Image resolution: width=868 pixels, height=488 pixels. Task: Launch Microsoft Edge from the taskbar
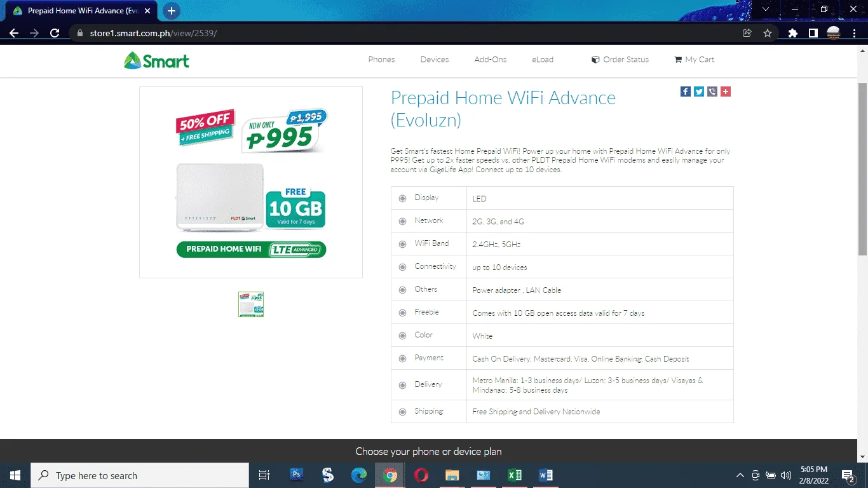pos(359,475)
